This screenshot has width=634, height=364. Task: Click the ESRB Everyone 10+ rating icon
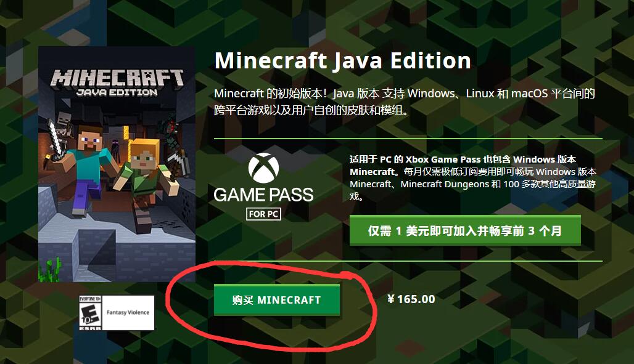(90, 313)
